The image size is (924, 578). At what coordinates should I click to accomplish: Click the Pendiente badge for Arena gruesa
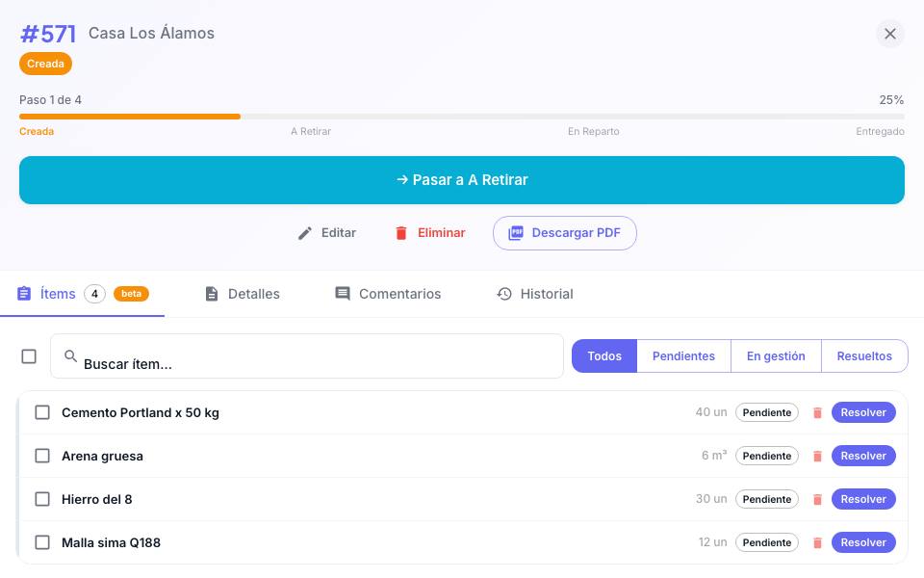[767, 456]
